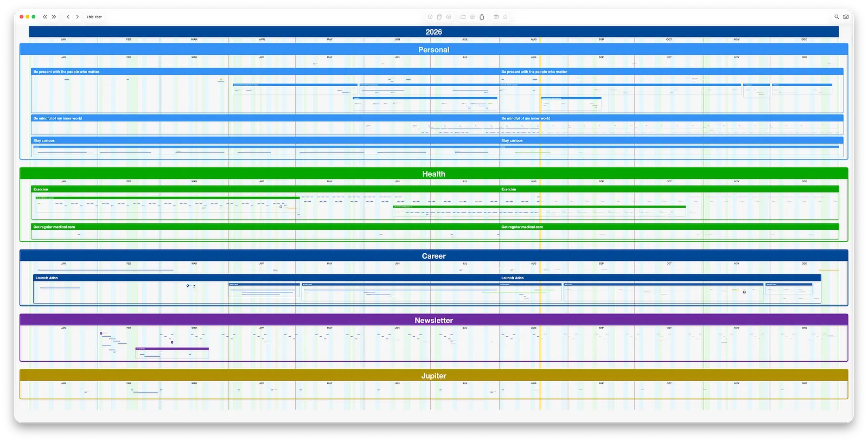The image size is (868, 442).
Task: Click DEC label under the 2026 header
Action: click(804, 40)
